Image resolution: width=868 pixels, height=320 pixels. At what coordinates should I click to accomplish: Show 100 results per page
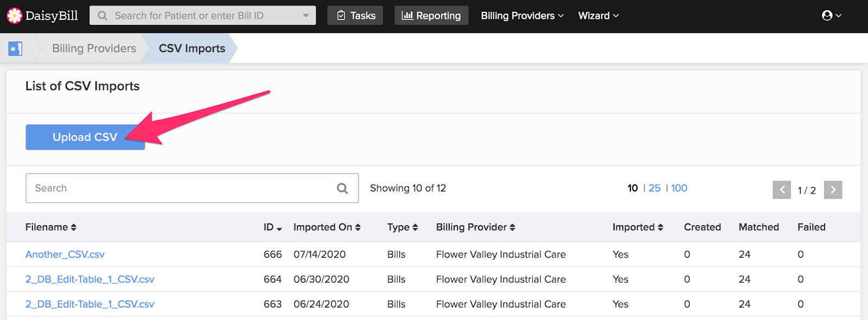(x=679, y=188)
